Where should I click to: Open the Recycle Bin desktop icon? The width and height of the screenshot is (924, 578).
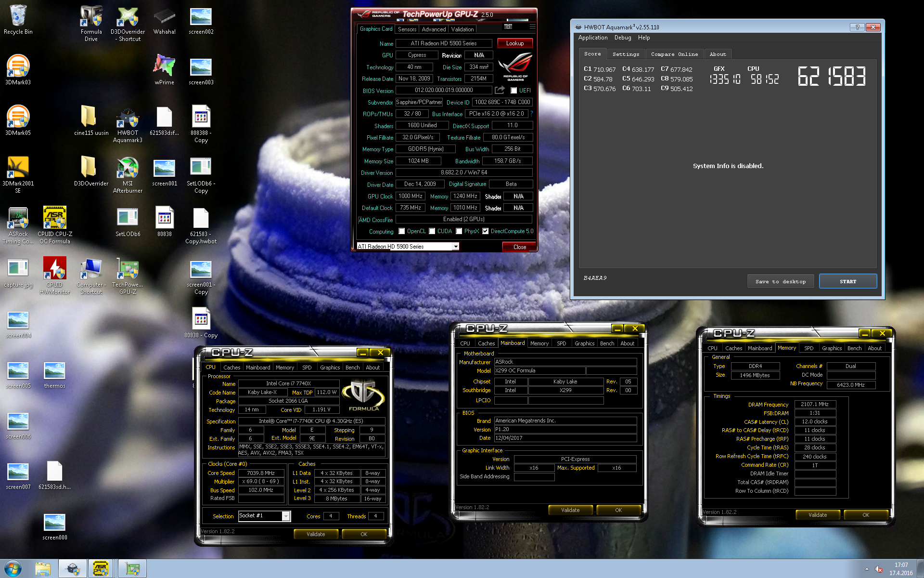(x=18, y=20)
